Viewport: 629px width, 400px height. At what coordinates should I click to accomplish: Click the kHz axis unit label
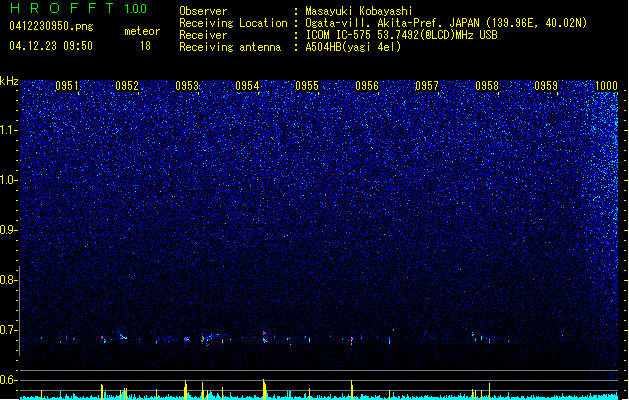click(x=9, y=81)
